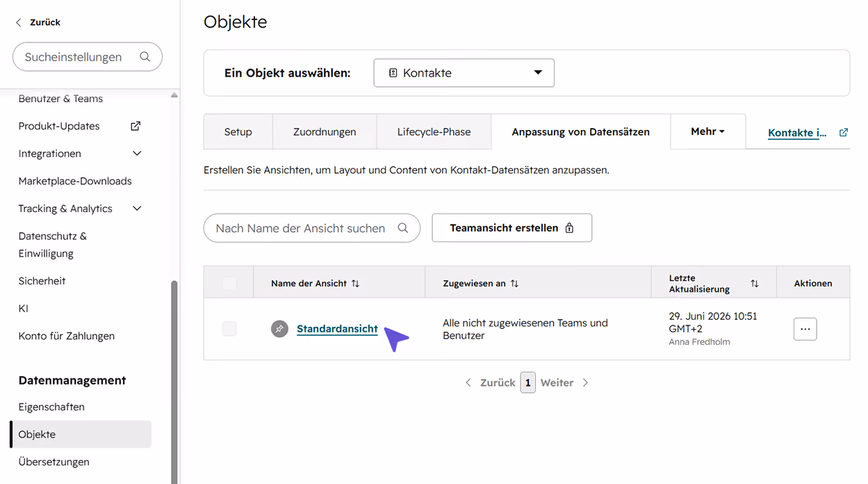Sort by Letzte Aktualisierung arrows icon
868x484 pixels.
tap(755, 284)
